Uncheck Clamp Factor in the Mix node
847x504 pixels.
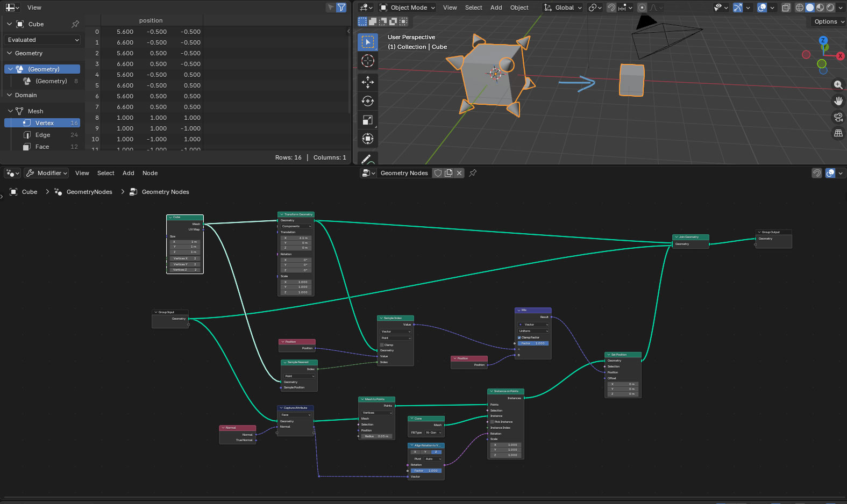click(519, 337)
